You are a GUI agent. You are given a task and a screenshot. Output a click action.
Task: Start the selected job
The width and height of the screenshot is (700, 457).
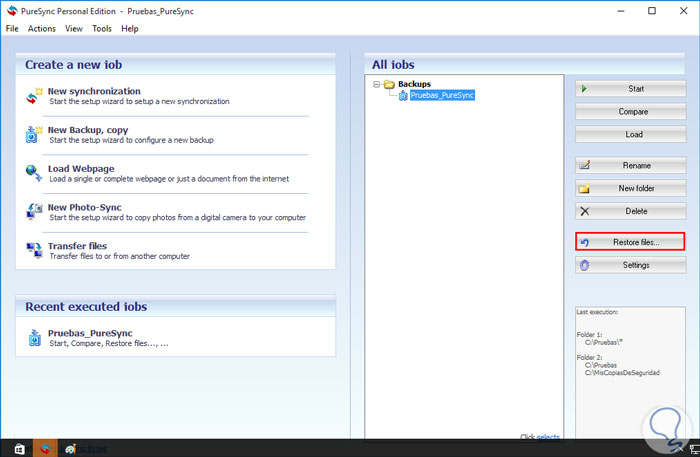tap(630, 89)
